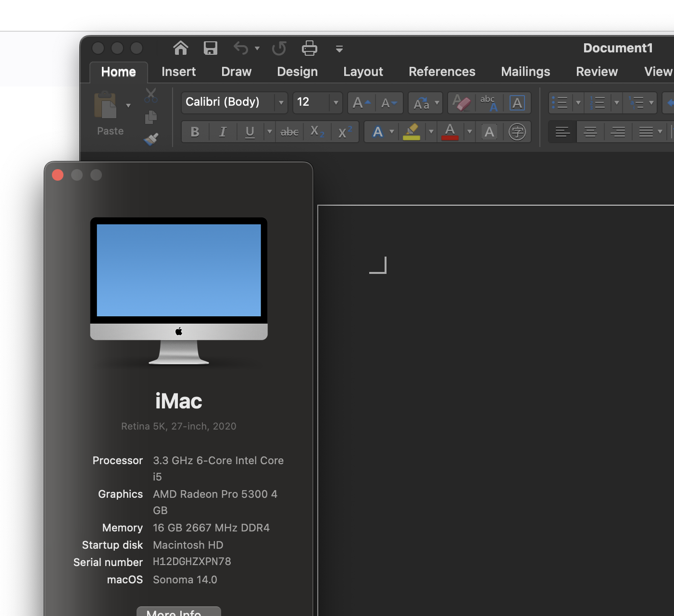The height and width of the screenshot is (616, 674).
Task: Center the text alignment
Action: coord(590,132)
